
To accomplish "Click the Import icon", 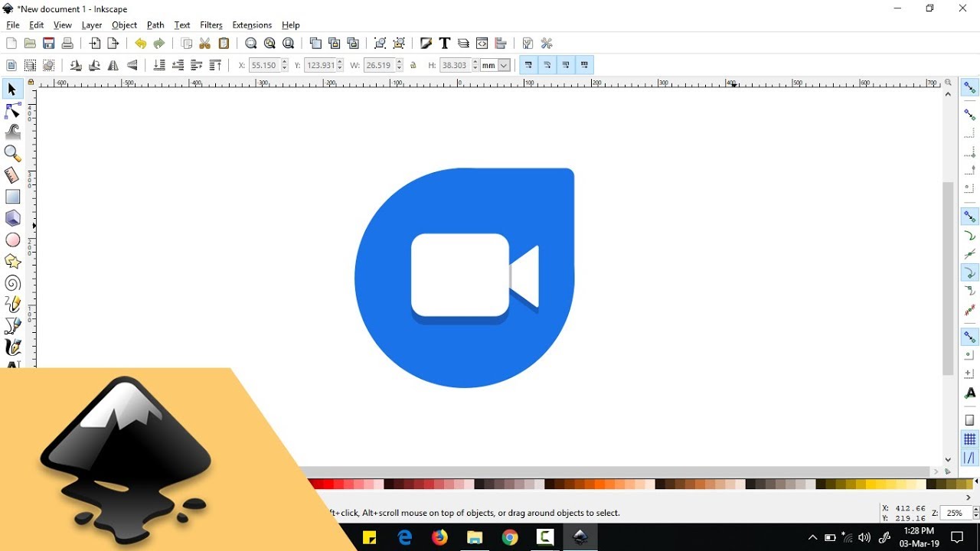I will click(95, 44).
